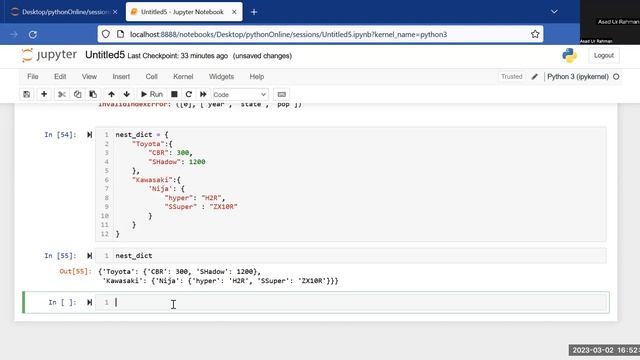Open the Kernel menu
The image size is (640, 360).
183,76
